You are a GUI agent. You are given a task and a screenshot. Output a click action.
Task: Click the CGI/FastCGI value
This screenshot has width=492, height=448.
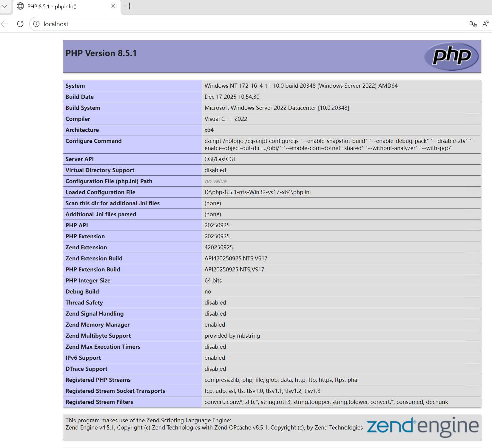(220, 159)
